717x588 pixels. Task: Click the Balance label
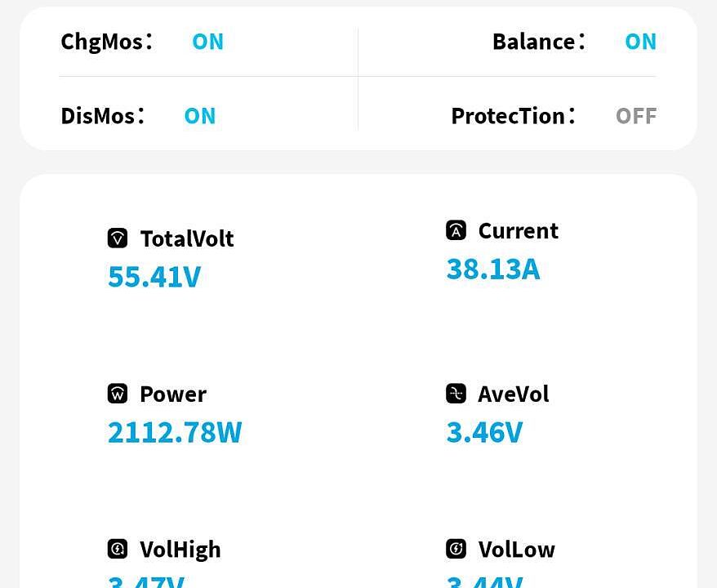pyautogui.click(x=533, y=42)
